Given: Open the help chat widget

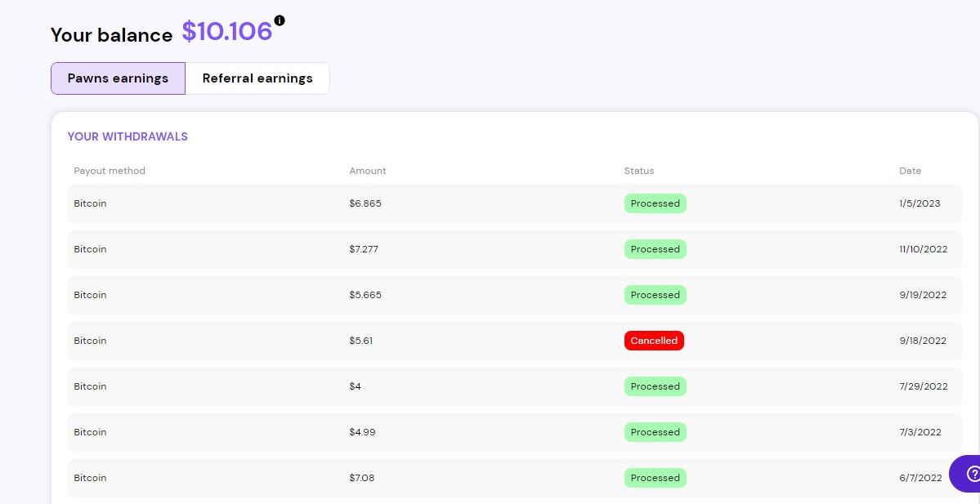Looking at the screenshot, I should pos(971,473).
